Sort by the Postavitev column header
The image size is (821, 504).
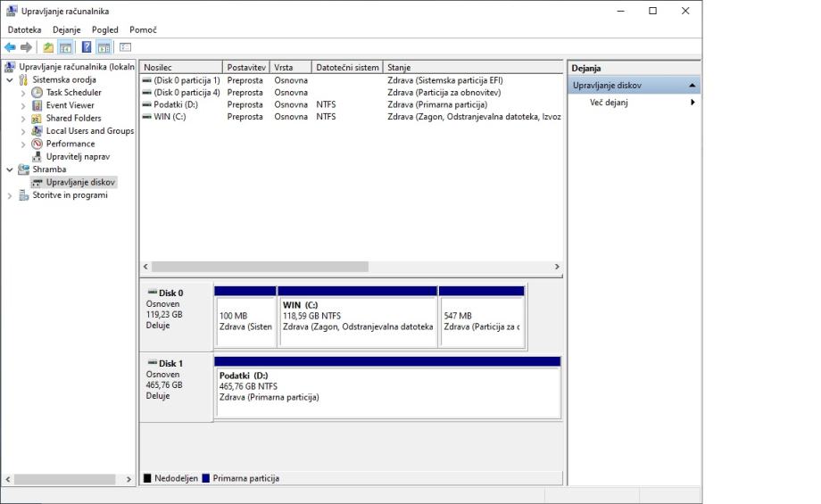coord(246,68)
